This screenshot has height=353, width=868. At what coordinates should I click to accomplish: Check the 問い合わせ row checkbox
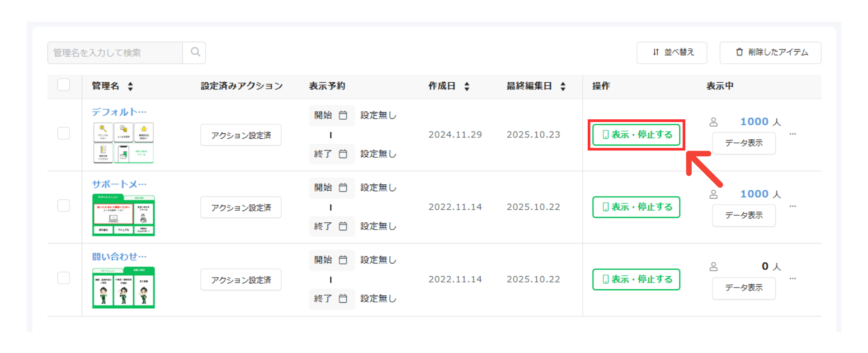coord(64,278)
